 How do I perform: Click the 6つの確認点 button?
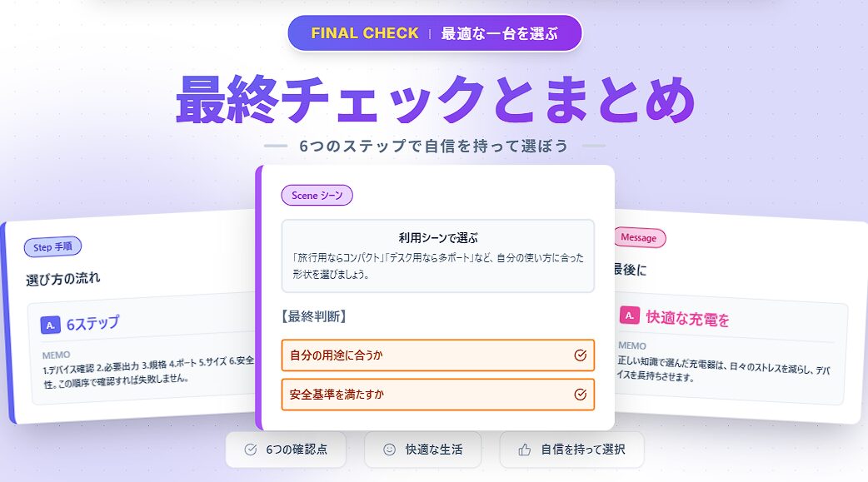point(286,450)
